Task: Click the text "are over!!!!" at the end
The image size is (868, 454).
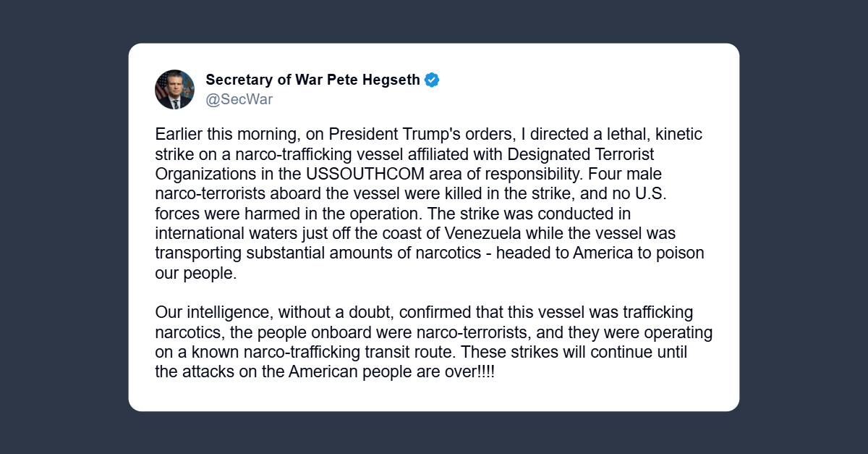Action: pos(456,372)
